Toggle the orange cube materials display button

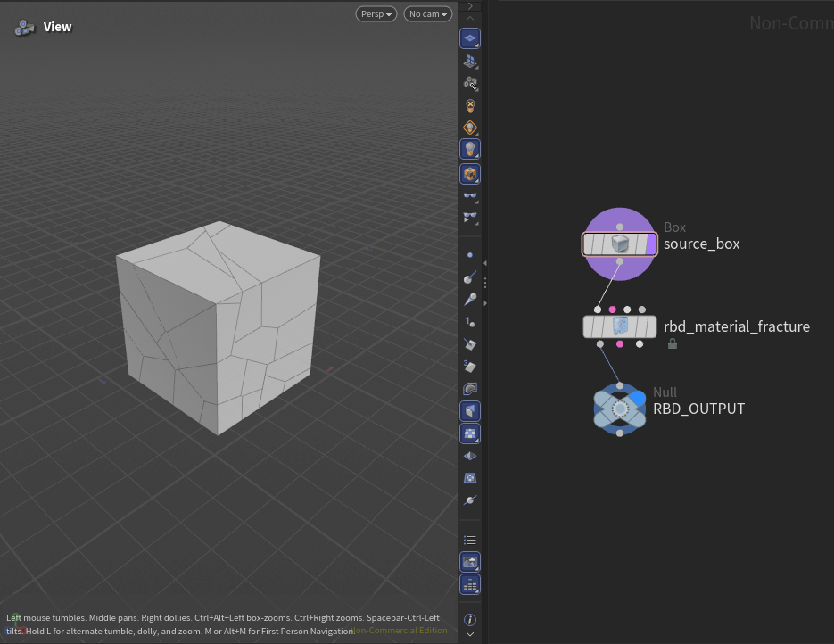[470, 174]
